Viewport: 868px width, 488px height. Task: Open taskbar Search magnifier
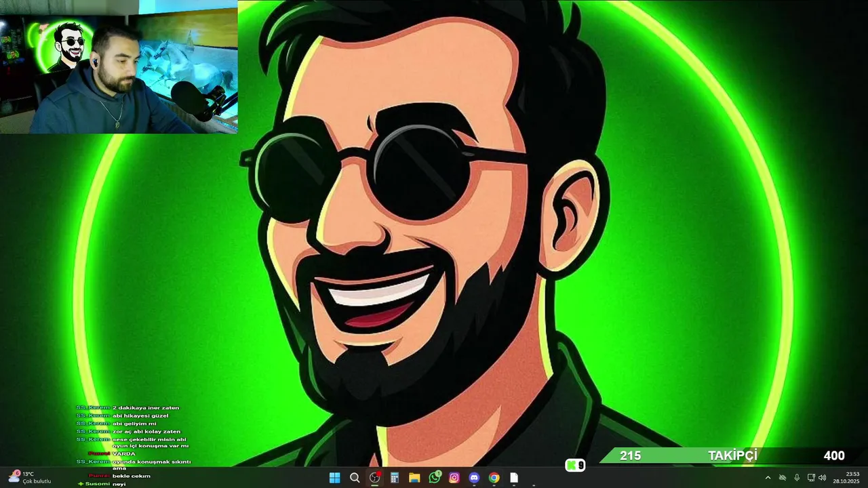coord(355,478)
